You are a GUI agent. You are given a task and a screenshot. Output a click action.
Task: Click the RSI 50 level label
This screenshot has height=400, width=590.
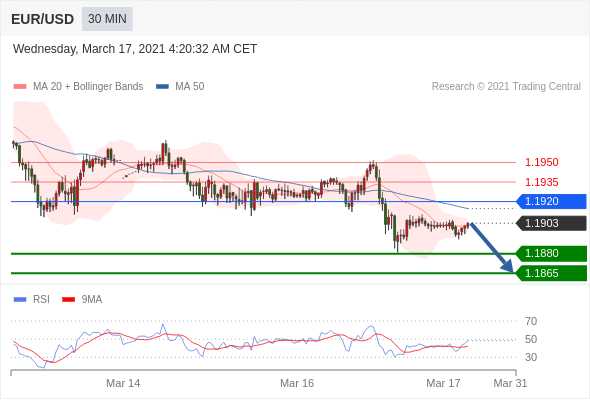(x=531, y=339)
